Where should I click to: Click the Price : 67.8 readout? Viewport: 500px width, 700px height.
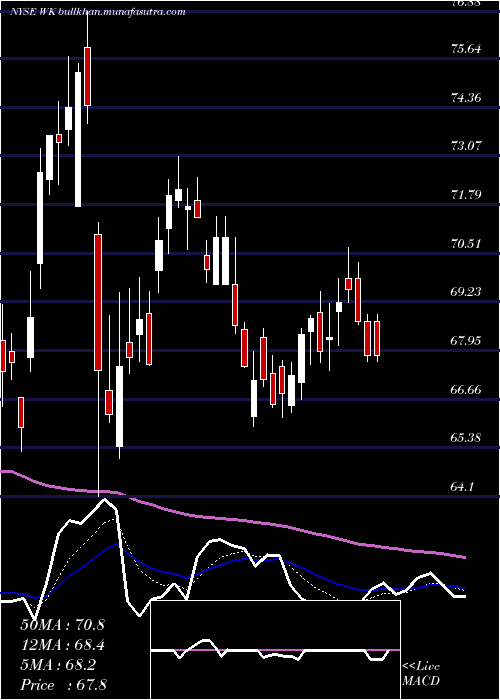coord(63,685)
